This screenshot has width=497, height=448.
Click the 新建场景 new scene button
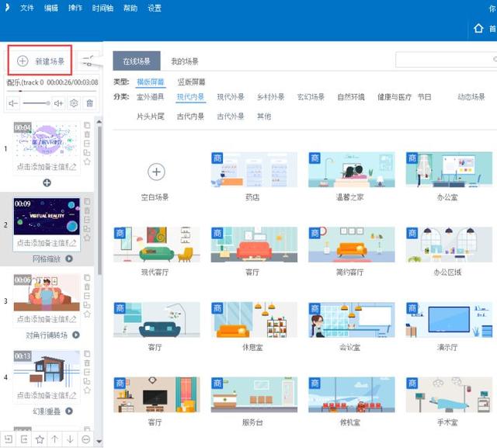pyautogui.click(x=41, y=61)
